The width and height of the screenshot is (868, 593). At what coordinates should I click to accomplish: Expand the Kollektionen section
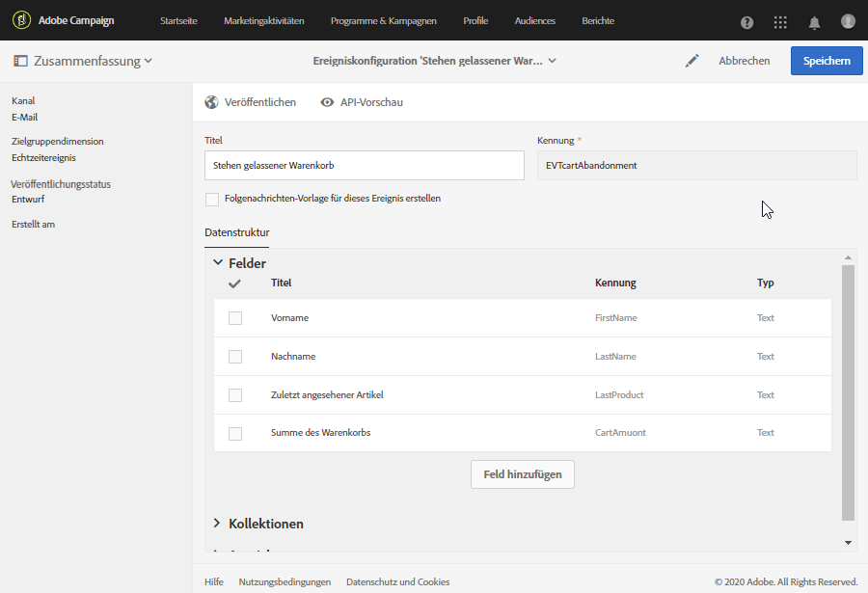pos(218,524)
